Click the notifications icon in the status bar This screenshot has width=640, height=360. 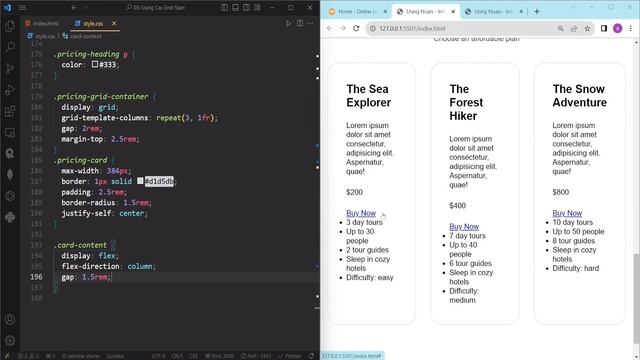pos(311,356)
